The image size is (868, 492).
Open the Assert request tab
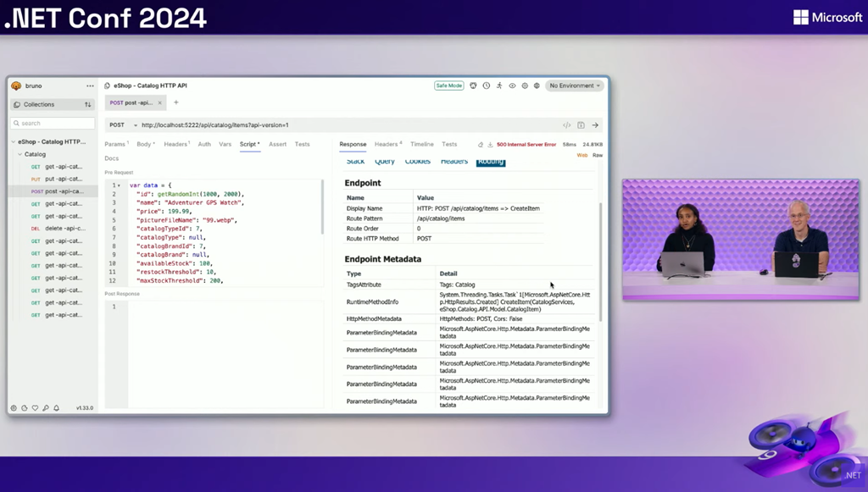click(277, 144)
